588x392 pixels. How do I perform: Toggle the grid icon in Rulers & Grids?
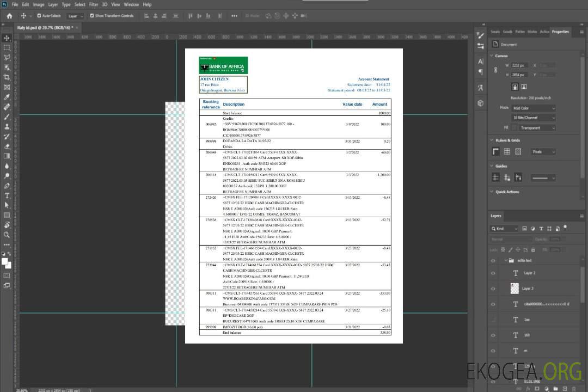coord(507,152)
